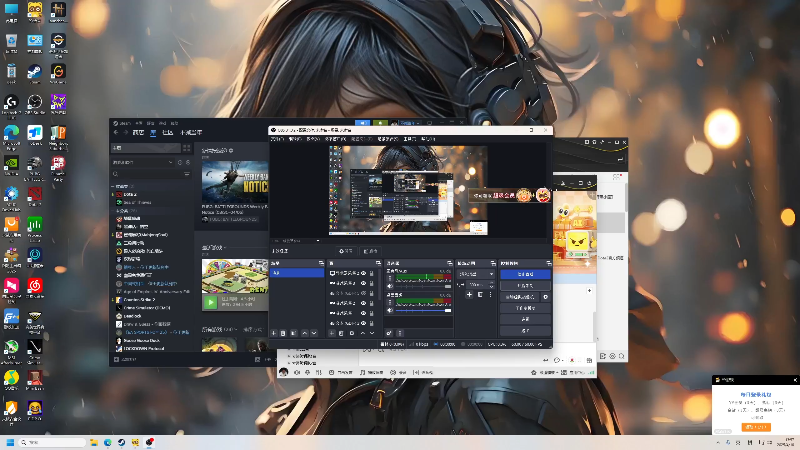Open scene filters in OBS Scenes toolbar
This screenshot has width=800, height=450.
point(293,333)
